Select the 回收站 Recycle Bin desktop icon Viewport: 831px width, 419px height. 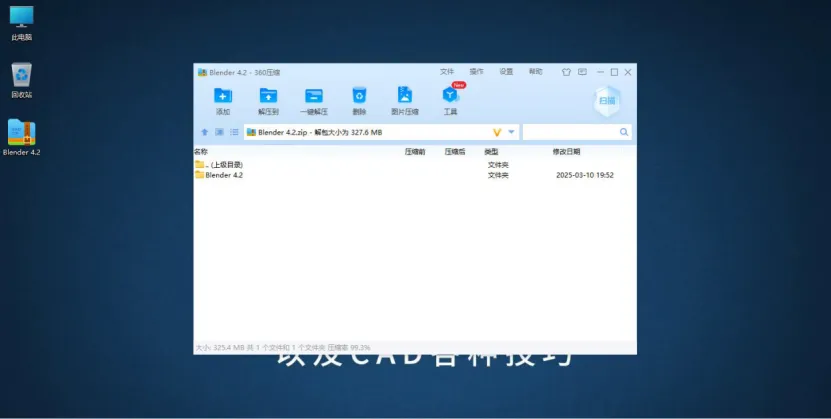click(x=22, y=81)
